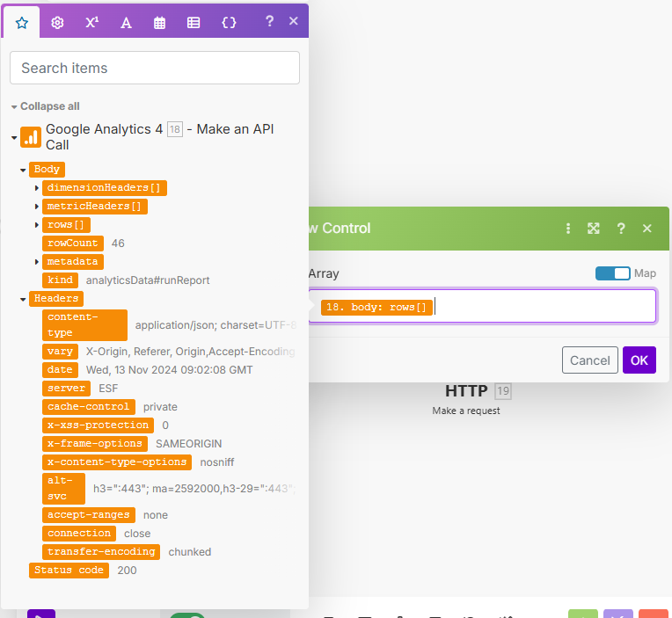Select the Status code pill
The image size is (672, 618).
click(69, 570)
